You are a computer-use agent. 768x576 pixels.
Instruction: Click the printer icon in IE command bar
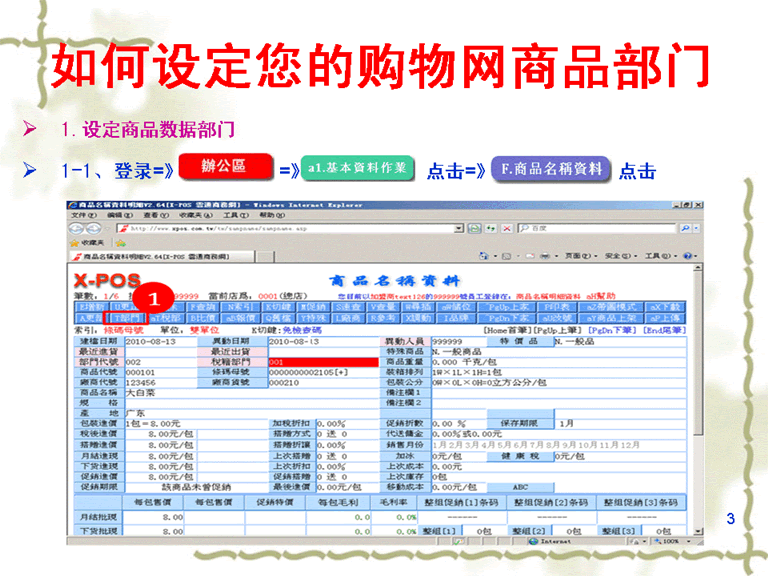(x=545, y=256)
